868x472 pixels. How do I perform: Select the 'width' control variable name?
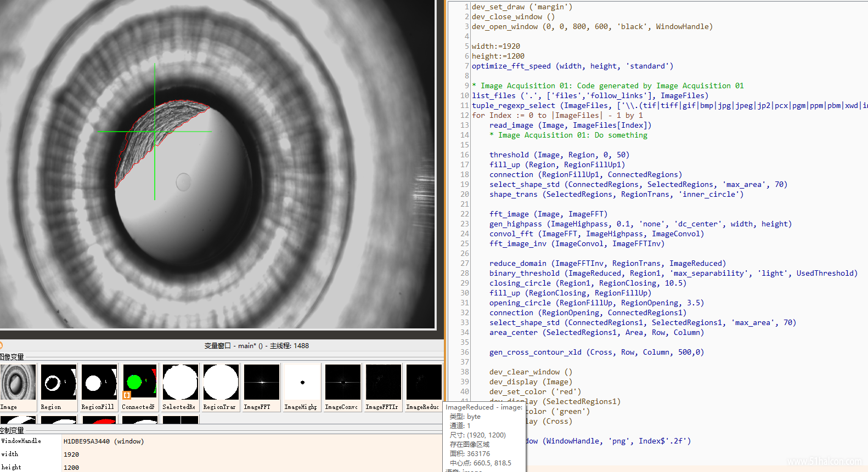[10, 454]
